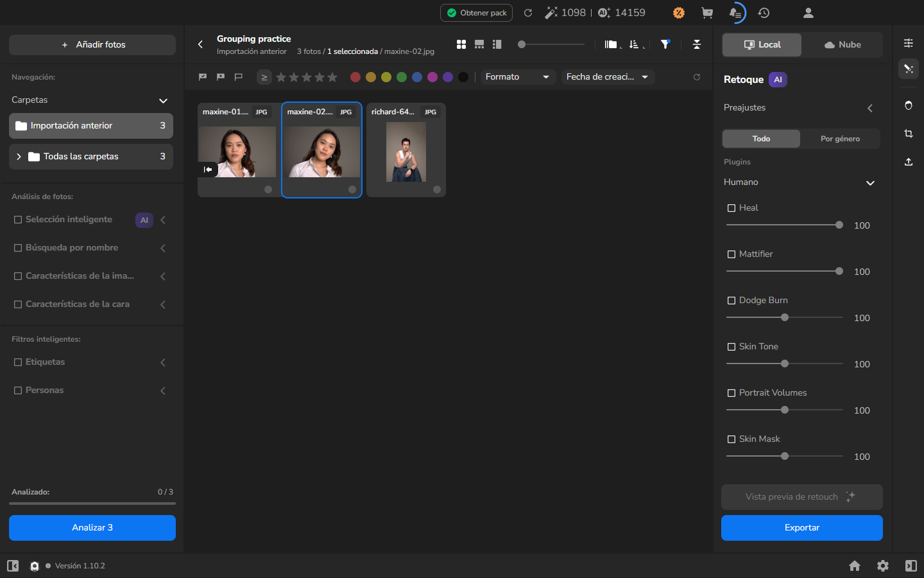This screenshot has height=578, width=924.
Task: Tick the Selección inteligente checkbox
Action: [x=18, y=220]
